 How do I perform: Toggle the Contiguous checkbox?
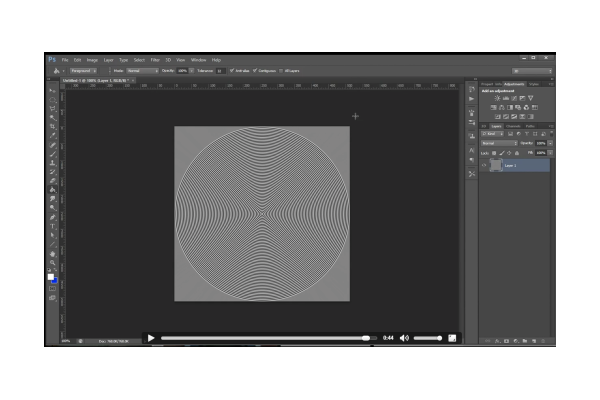click(255, 70)
